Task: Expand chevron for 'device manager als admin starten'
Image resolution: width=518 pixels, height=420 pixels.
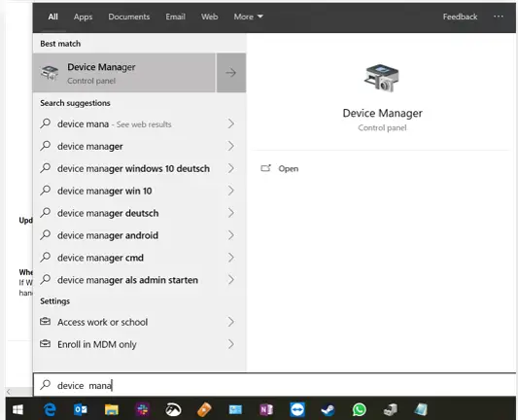Action: [x=231, y=280]
